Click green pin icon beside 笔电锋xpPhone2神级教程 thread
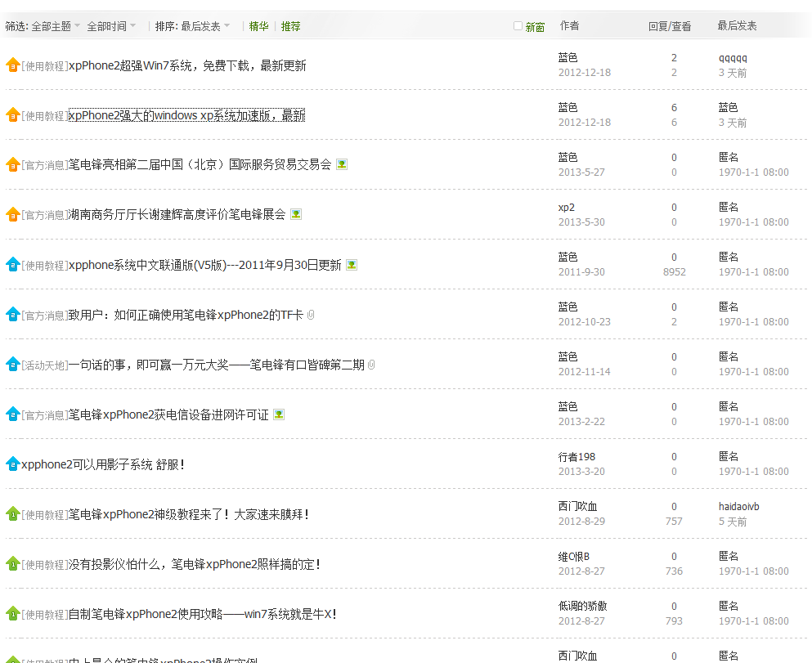Image resolution: width=812 pixels, height=663 pixels. click(12, 514)
